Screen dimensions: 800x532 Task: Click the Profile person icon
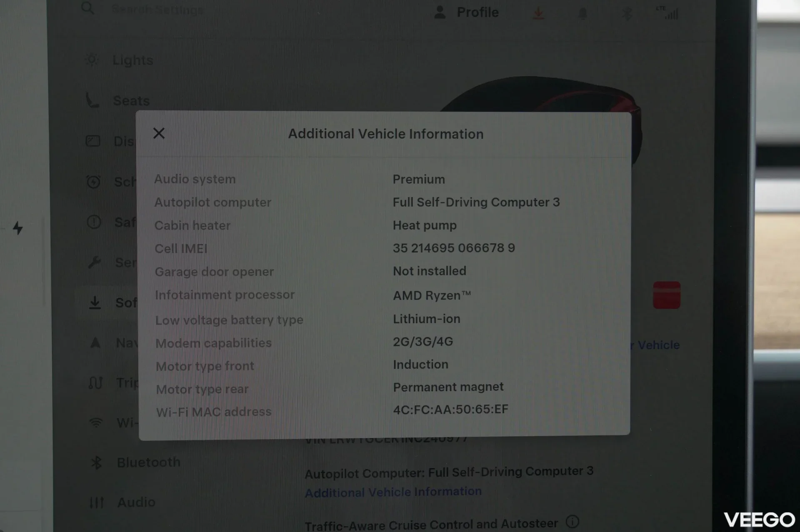coord(440,12)
